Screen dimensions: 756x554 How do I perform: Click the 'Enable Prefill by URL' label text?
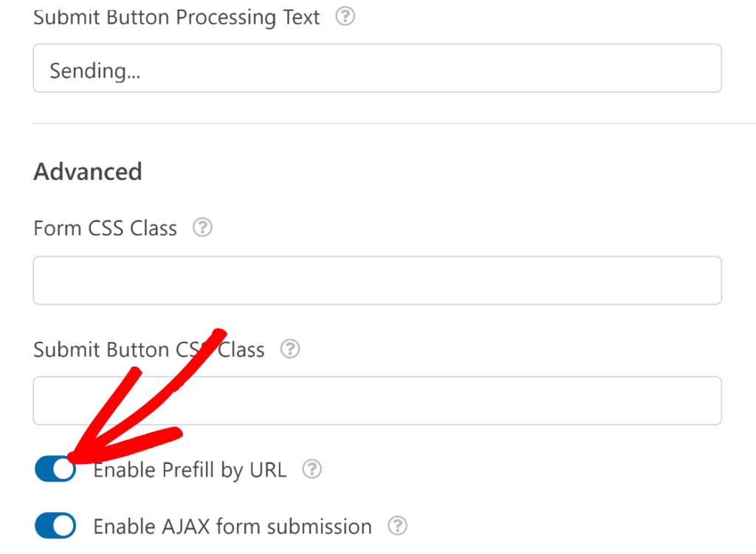click(x=190, y=470)
